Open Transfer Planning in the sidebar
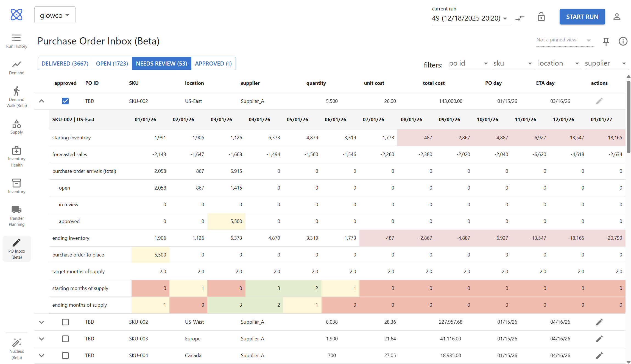 16,216
